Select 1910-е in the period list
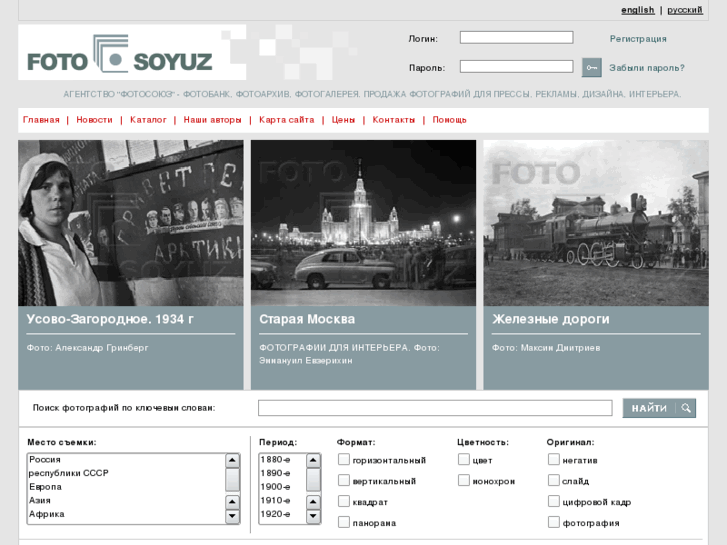Screen dimensions: 727x545 click(x=282, y=500)
